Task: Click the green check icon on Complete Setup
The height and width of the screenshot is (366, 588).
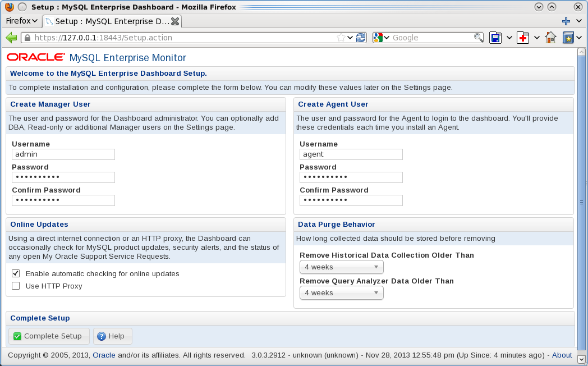Action: tap(17, 336)
